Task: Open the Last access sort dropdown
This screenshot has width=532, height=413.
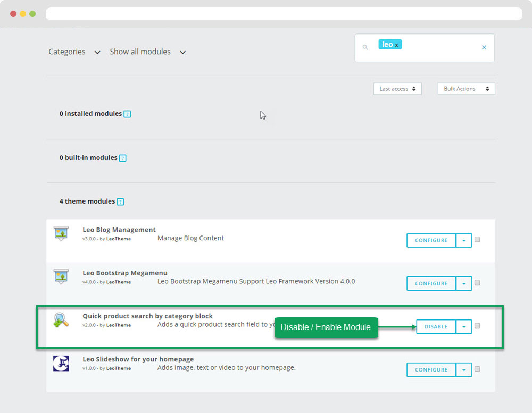Action: click(397, 89)
